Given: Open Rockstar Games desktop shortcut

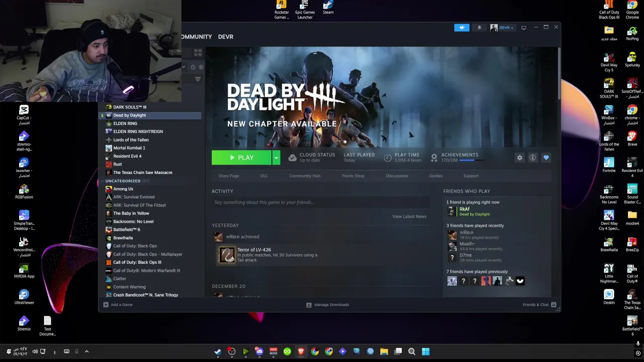Looking at the screenshot, I should click(281, 10).
